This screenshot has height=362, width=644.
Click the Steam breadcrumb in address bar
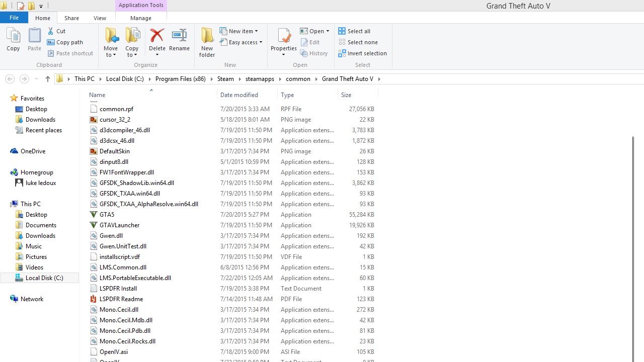tap(225, 79)
